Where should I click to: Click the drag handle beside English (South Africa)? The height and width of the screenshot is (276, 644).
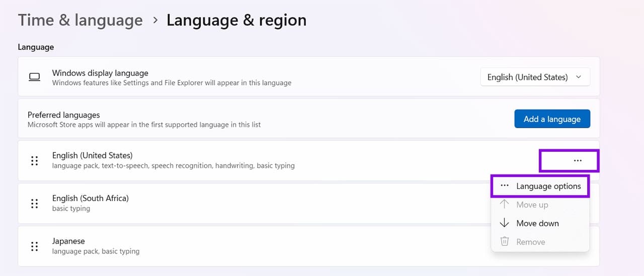click(34, 204)
